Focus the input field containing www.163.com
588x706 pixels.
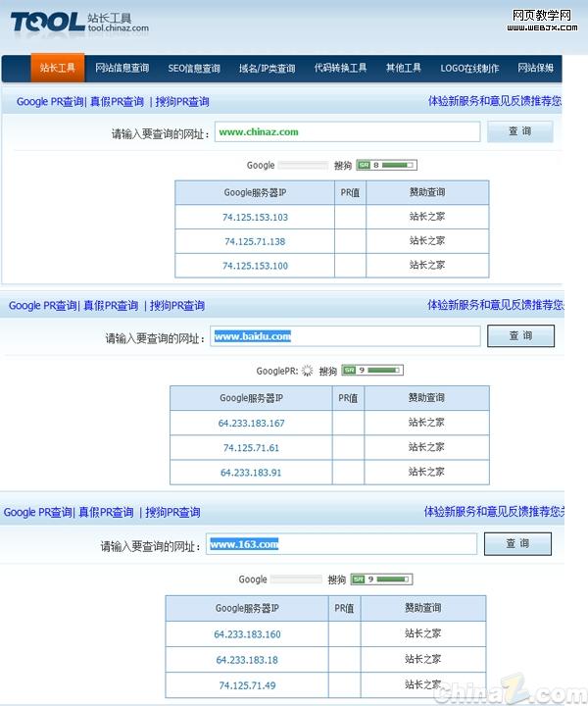341,544
